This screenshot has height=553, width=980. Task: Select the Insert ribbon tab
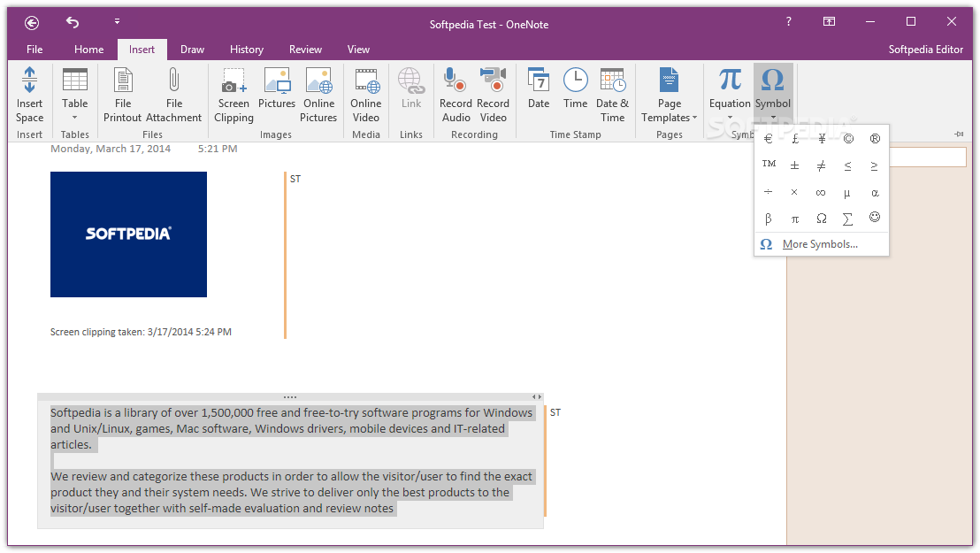[x=142, y=50]
